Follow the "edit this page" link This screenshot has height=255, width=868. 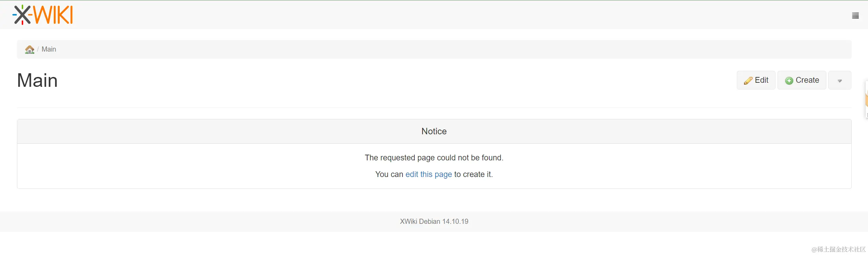[429, 174]
